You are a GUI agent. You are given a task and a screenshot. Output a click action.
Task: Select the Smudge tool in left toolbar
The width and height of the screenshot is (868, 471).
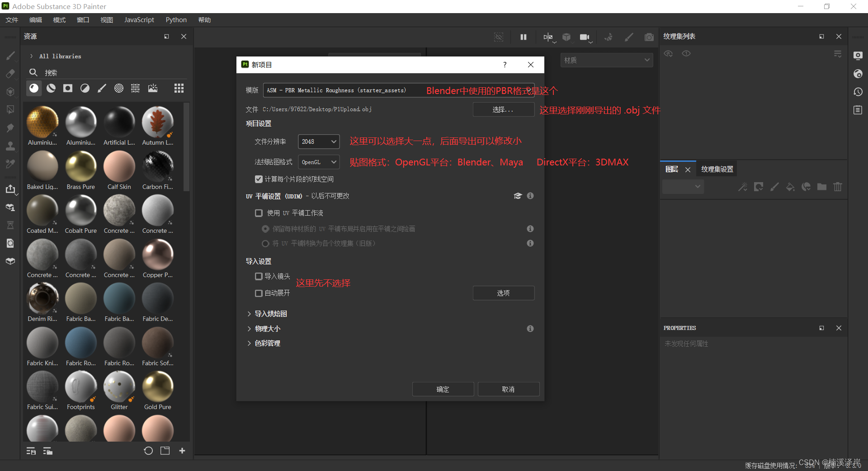point(10,128)
